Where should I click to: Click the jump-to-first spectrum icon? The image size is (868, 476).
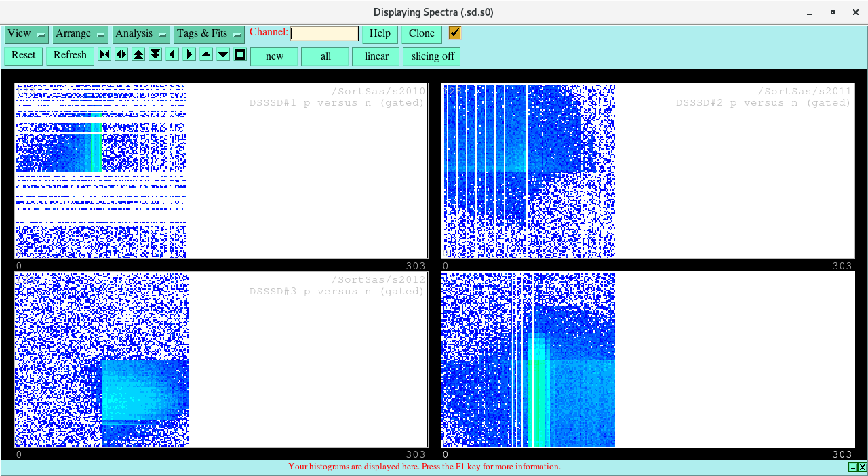coord(104,54)
